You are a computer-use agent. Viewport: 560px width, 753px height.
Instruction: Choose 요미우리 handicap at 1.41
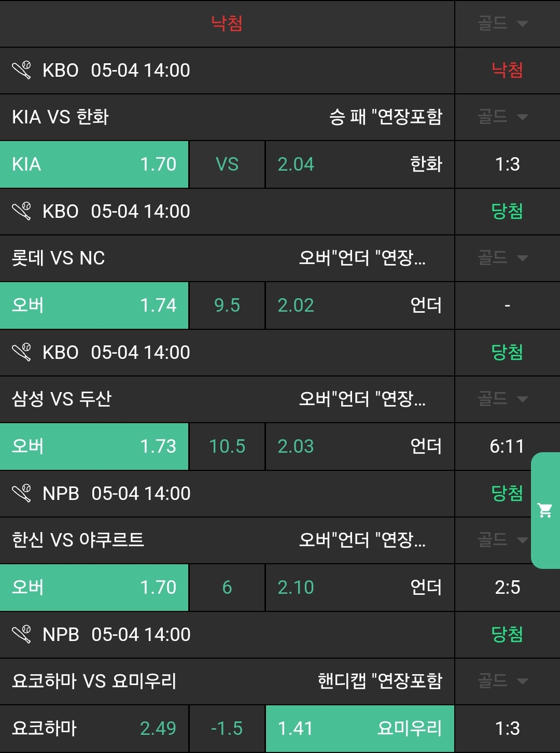359,729
